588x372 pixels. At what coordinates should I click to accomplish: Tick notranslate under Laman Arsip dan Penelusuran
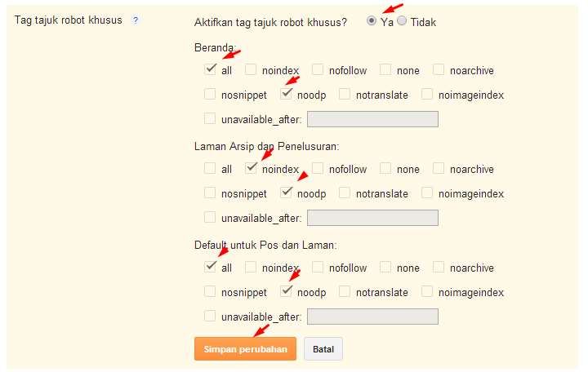click(x=345, y=193)
